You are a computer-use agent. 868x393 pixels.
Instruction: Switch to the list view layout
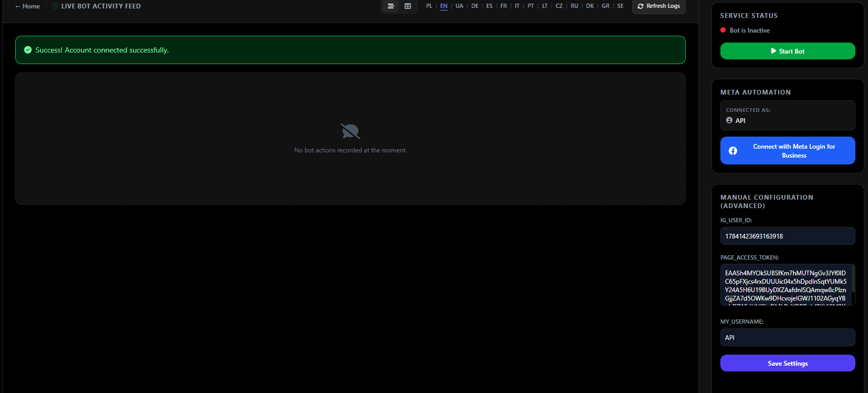coord(390,6)
